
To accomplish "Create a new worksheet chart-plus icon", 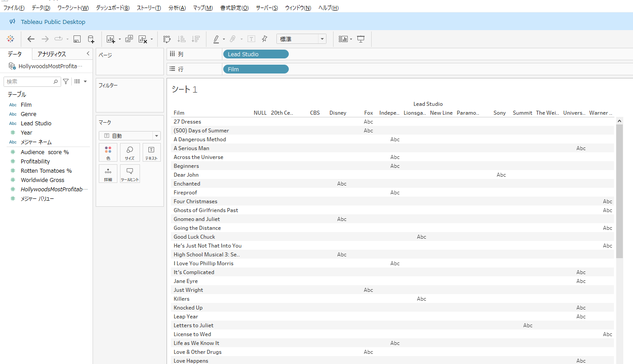I will [111, 39].
